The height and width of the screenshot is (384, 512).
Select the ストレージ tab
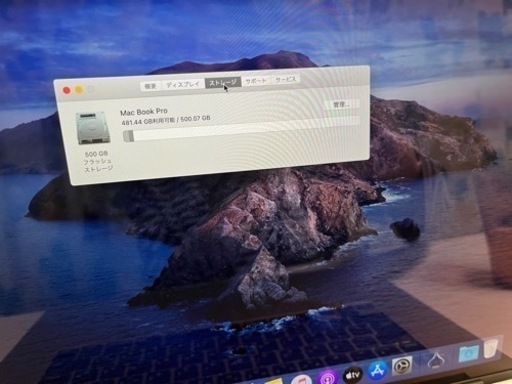click(x=222, y=82)
